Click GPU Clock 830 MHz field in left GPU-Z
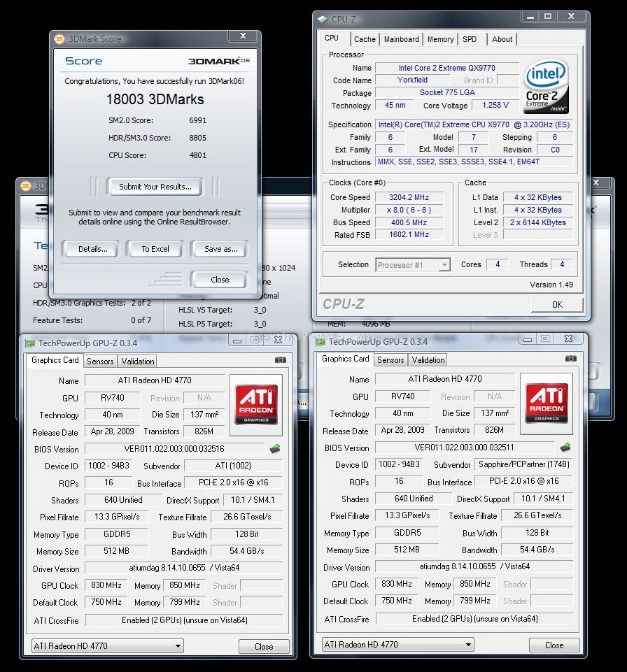 tap(106, 585)
